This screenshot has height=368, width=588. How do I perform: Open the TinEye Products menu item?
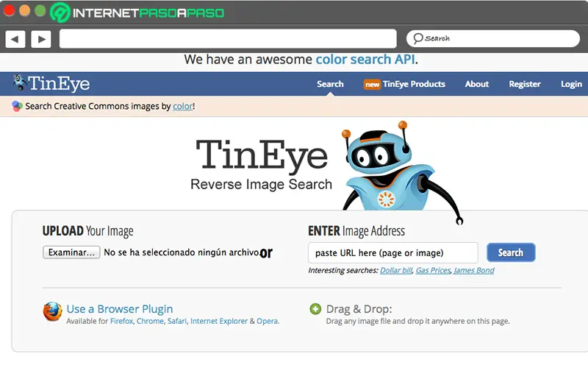[414, 84]
